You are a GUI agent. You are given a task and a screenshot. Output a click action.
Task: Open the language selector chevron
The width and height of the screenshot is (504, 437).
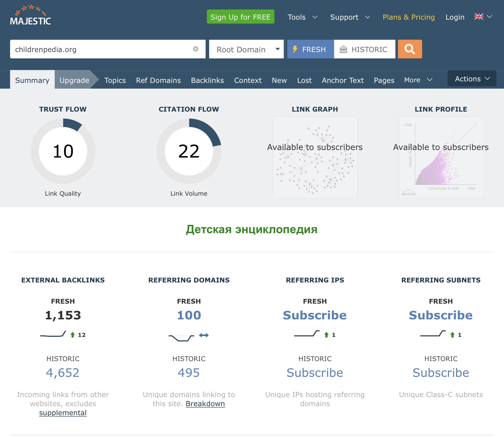pyautogui.click(x=489, y=17)
